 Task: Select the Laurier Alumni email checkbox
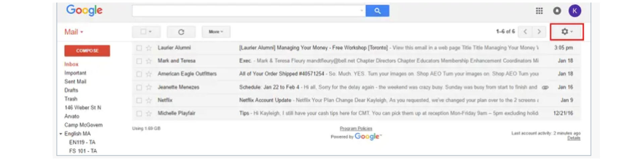tap(139, 48)
